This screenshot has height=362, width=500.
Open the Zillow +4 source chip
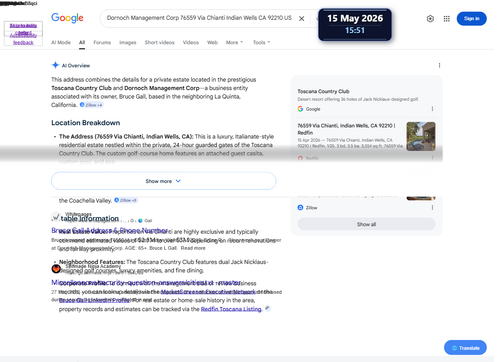[x=91, y=105]
